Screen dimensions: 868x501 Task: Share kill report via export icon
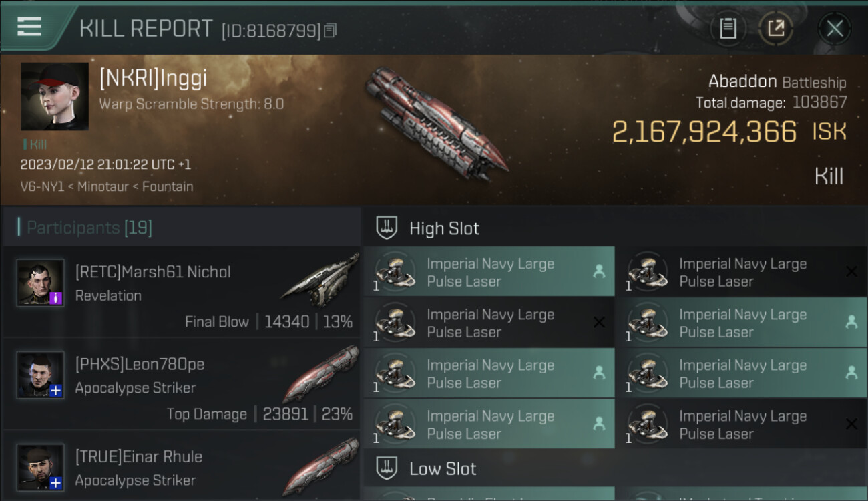[x=776, y=29]
